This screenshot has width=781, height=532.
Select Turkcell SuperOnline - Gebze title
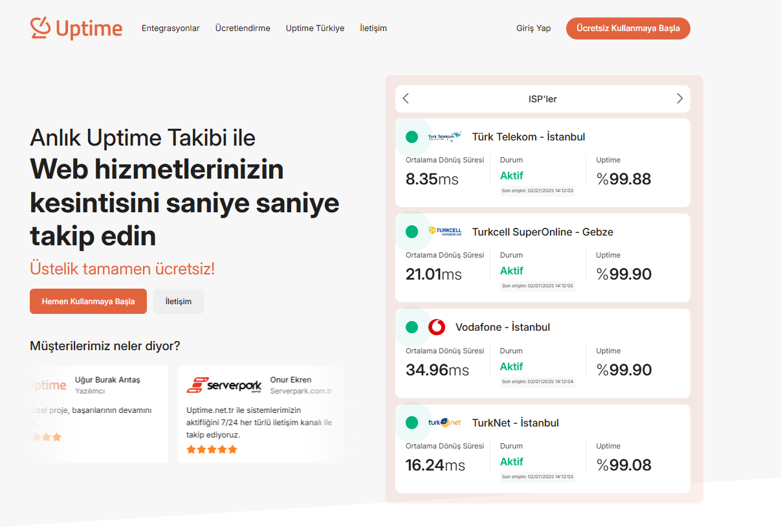click(x=543, y=232)
